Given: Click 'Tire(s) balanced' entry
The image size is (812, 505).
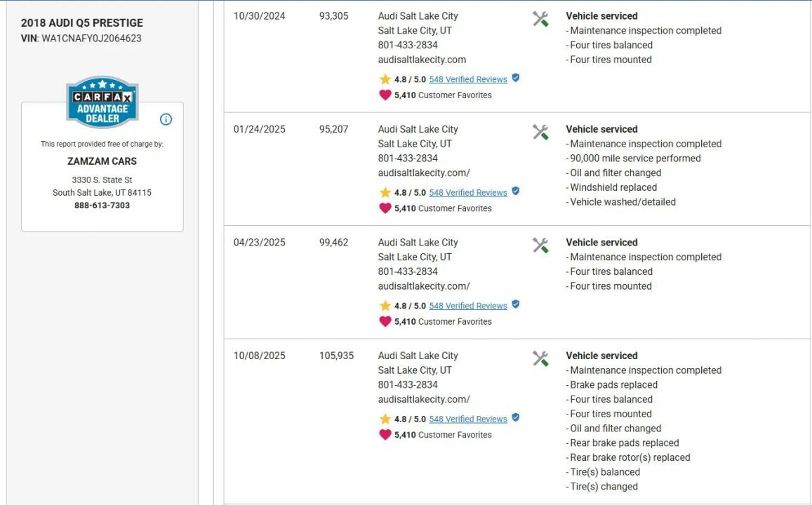Looking at the screenshot, I should [x=603, y=472].
